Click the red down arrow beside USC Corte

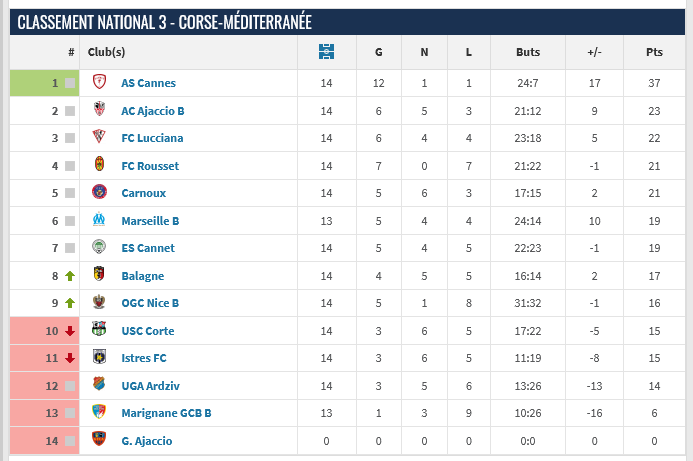pyautogui.click(x=70, y=330)
